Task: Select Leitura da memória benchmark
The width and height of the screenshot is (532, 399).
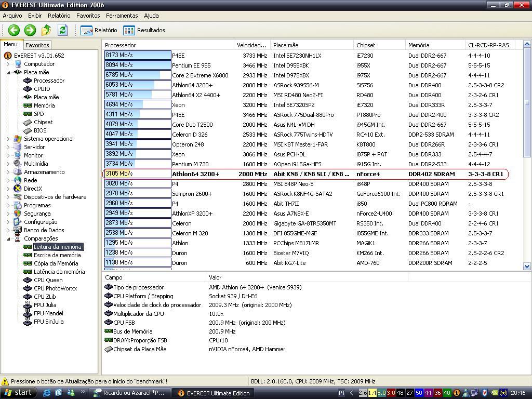Action: (x=58, y=247)
